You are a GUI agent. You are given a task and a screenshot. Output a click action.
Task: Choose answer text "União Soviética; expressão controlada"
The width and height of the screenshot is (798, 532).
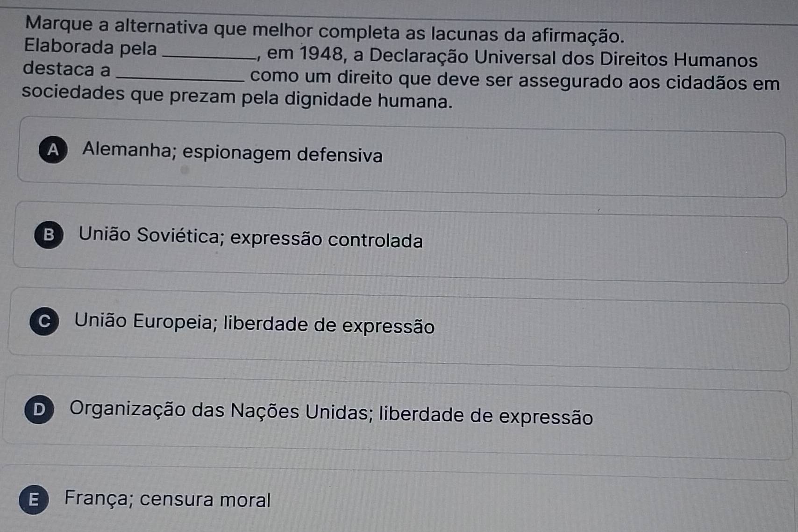click(250, 237)
